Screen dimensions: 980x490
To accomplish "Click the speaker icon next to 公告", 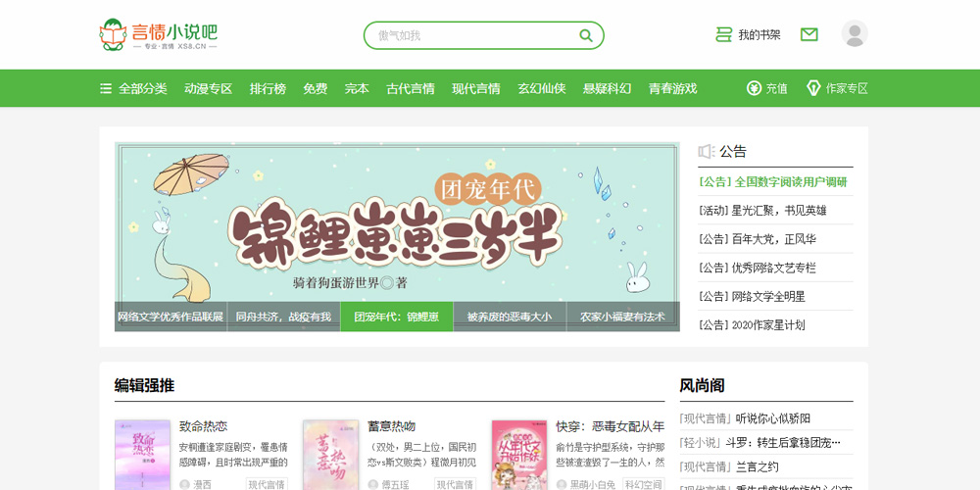I will [707, 151].
